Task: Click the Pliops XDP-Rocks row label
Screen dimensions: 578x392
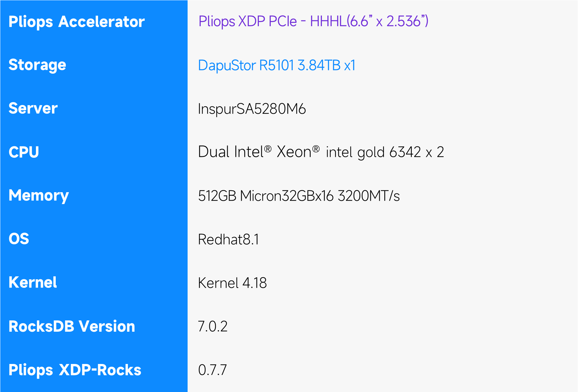Action: (75, 370)
